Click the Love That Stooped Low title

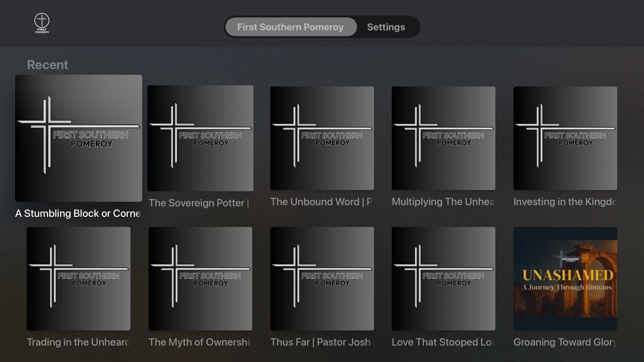pos(443,342)
